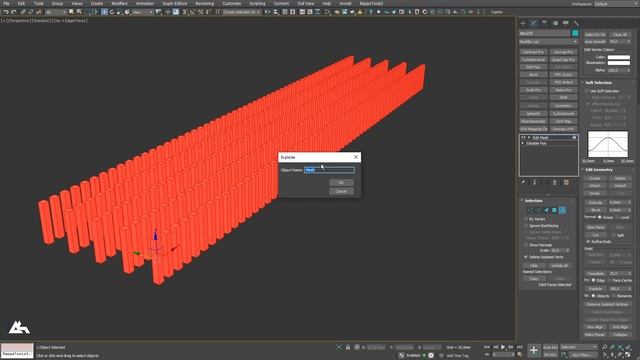Open the Graph Editors menu
640x360 pixels.
point(175,4)
